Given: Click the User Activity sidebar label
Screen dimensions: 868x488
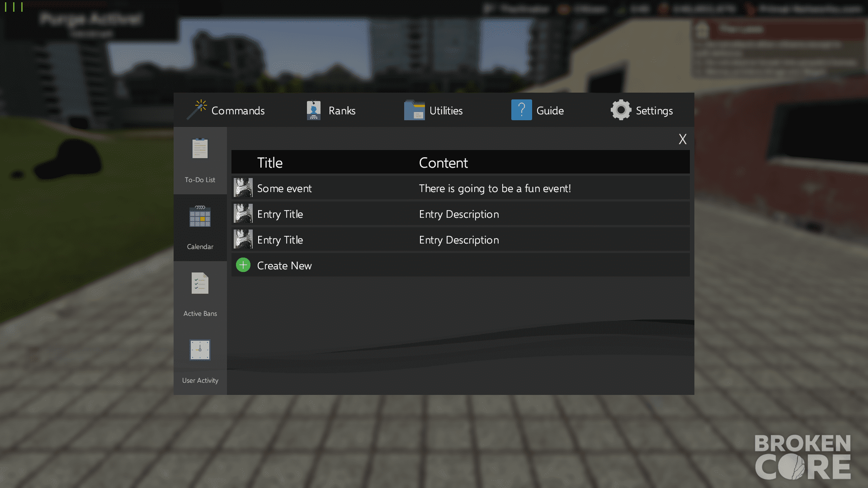Looking at the screenshot, I should [x=200, y=380].
